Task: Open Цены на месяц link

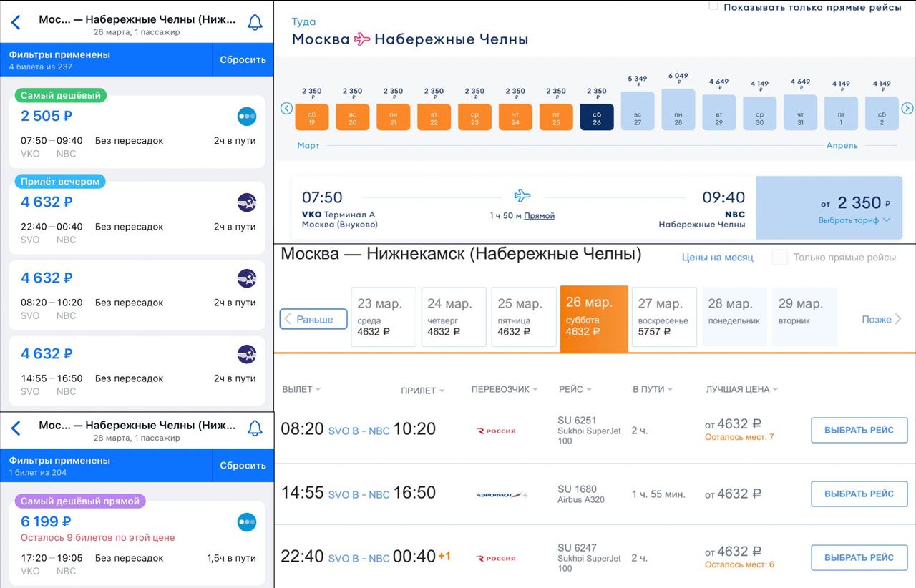Action: (717, 258)
